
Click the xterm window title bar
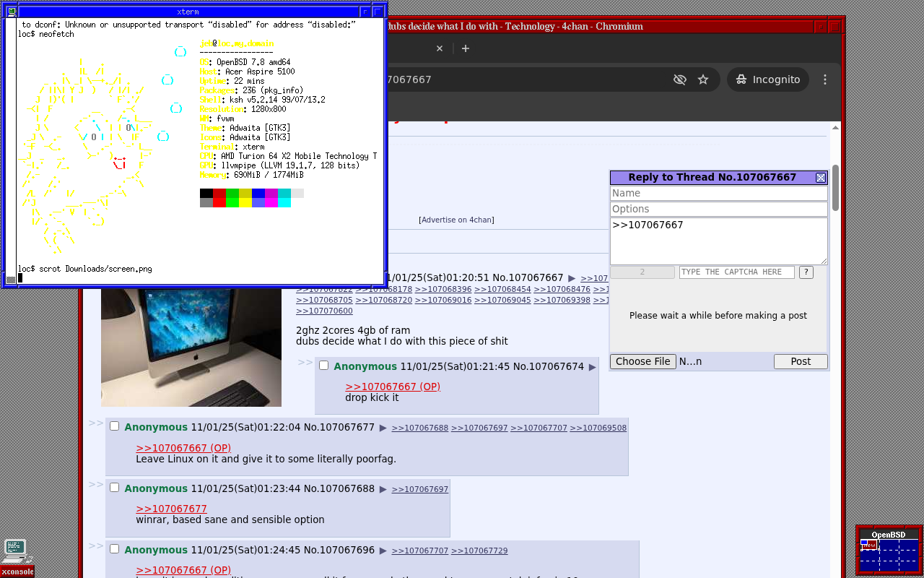pos(188,12)
